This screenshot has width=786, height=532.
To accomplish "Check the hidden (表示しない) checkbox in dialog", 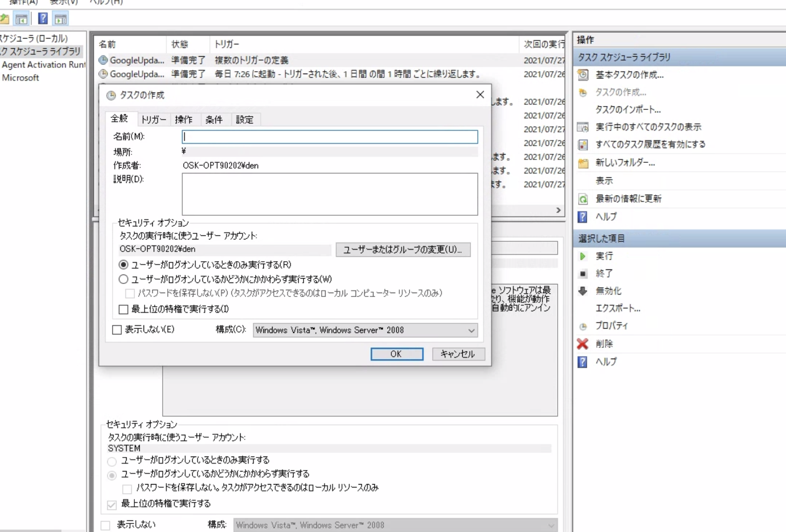I will pos(117,330).
